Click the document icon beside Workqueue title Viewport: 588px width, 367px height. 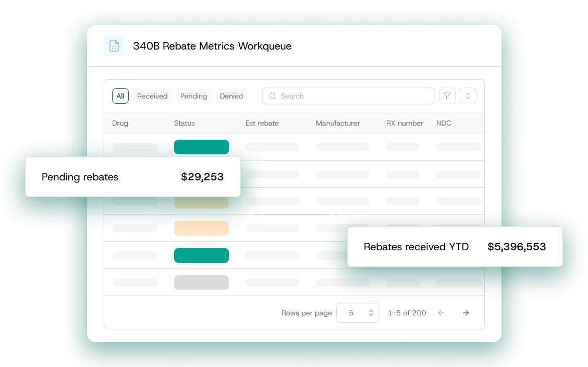pyautogui.click(x=114, y=46)
